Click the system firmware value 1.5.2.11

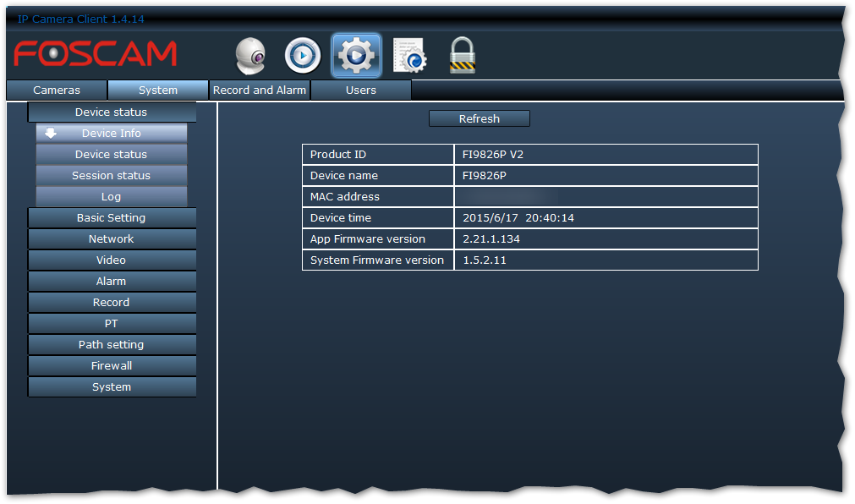pos(485,260)
